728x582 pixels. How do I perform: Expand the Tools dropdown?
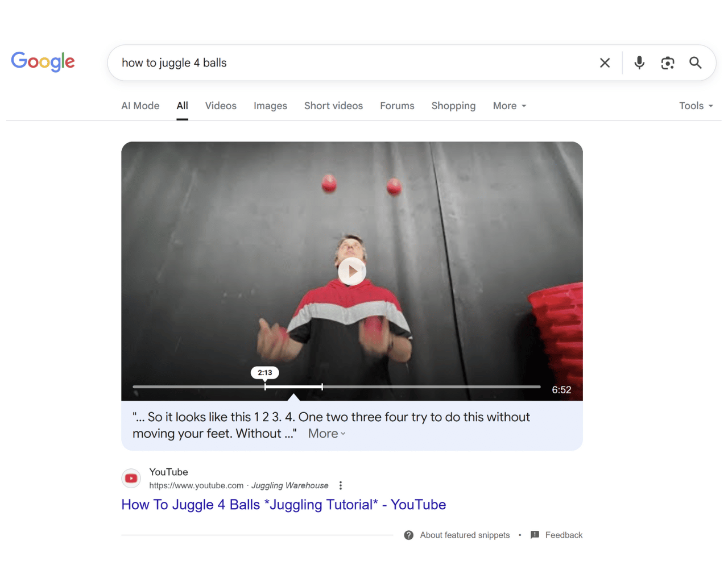(695, 106)
